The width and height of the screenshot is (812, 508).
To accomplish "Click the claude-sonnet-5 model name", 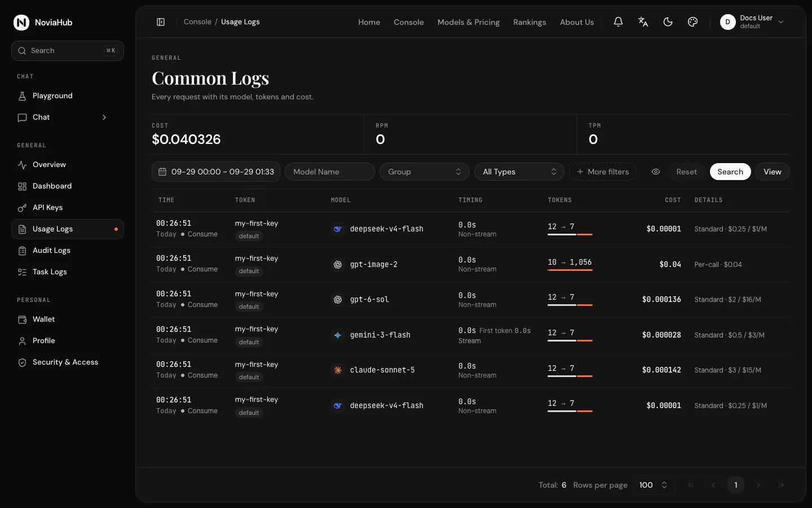I will pos(382,370).
